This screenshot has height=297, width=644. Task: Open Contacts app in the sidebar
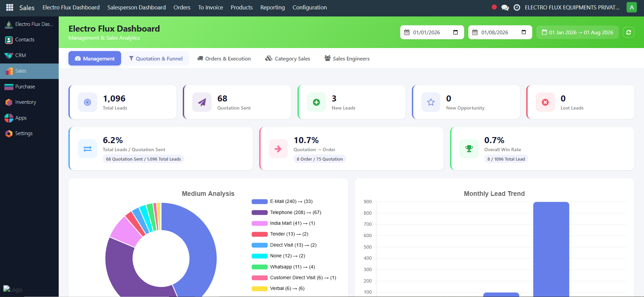pyautogui.click(x=29, y=40)
